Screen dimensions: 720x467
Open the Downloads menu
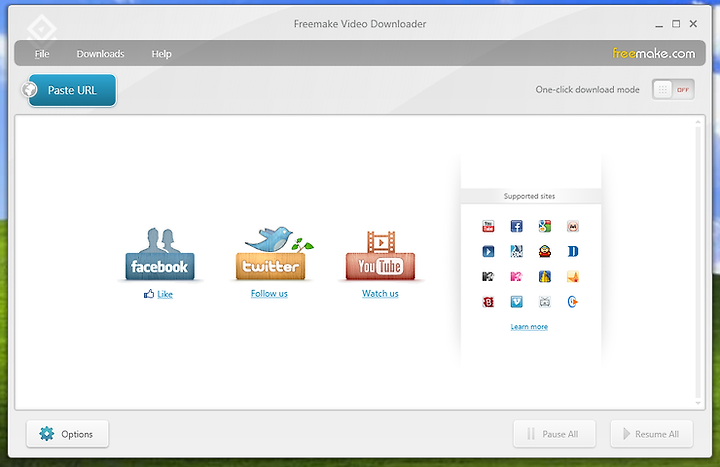click(101, 54)
